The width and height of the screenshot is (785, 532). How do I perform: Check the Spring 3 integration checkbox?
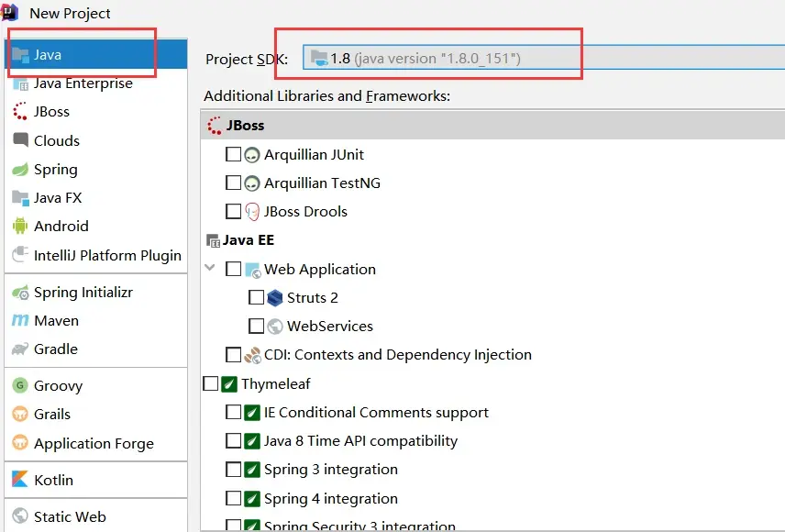(x=233, y=470)
